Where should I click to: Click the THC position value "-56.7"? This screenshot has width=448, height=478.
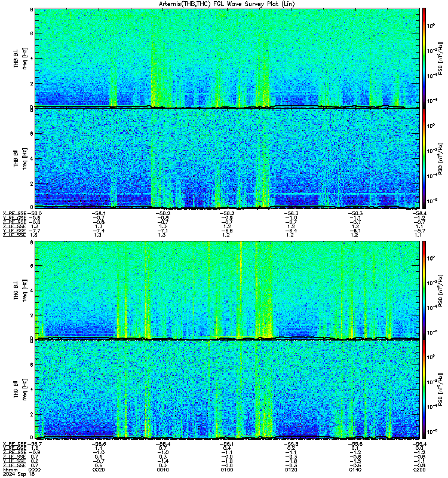(35, 444)
